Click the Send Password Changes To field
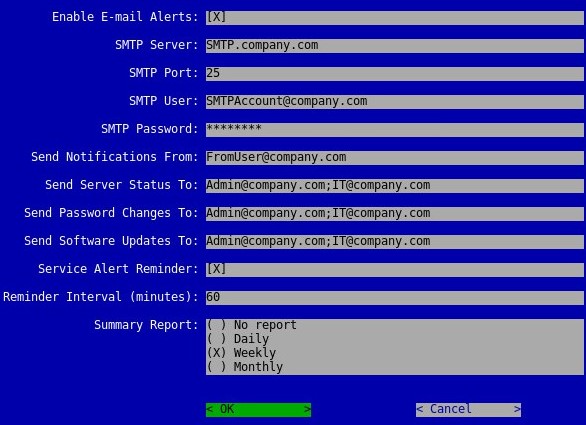 coord(395,214)
